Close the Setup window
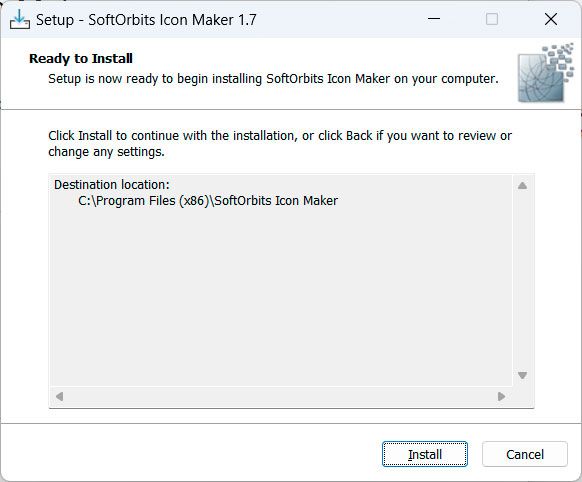The width and height of the screenshot is (582, 482). pos(551,19)
